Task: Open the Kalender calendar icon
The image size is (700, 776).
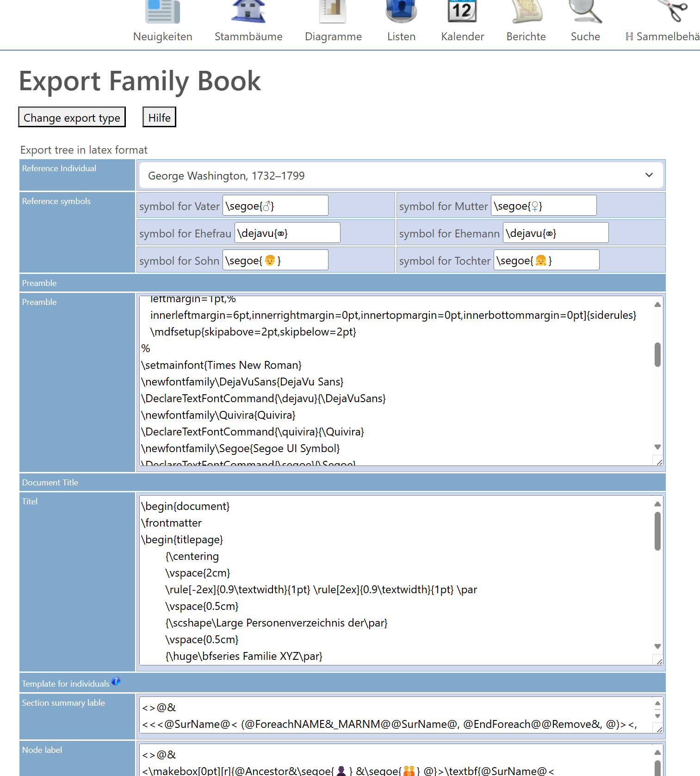Action: (462, 11)
